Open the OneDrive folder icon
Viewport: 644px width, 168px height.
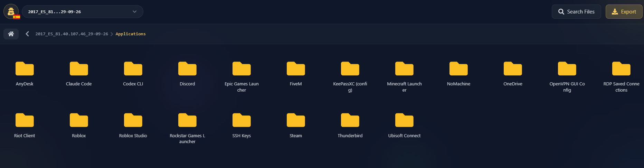(513, 68)
